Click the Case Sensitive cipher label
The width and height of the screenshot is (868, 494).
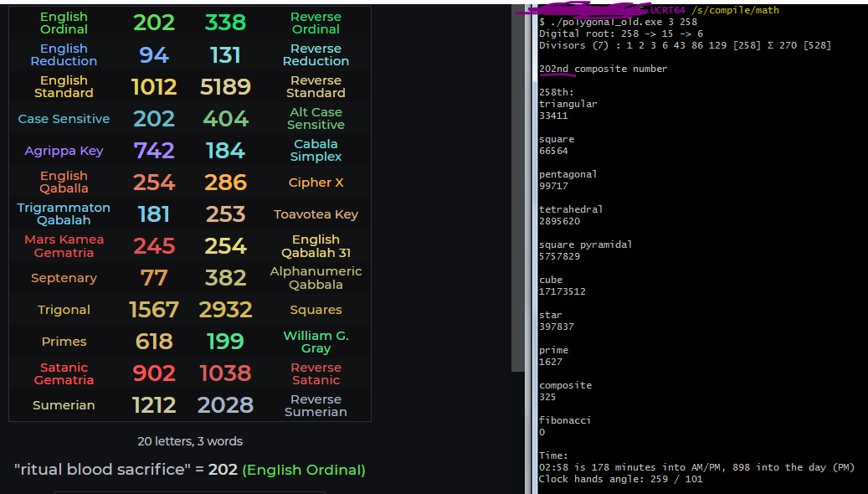[64, 119]
